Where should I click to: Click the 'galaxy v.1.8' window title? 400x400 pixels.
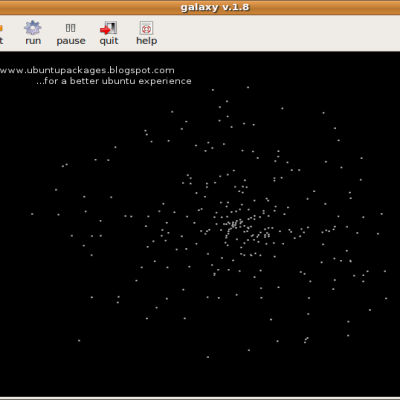[x=215, y=7]
